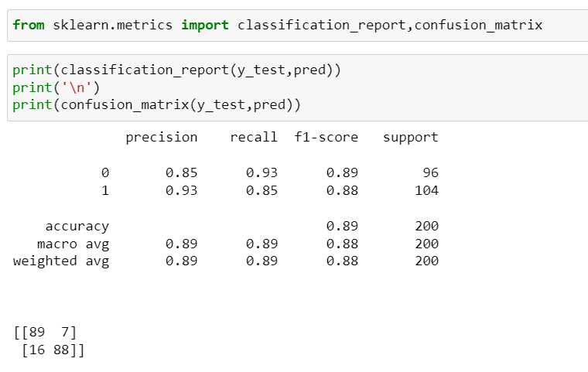
Task: Click the import cell with sklearn.metrics
Action: tap(297, 26)
